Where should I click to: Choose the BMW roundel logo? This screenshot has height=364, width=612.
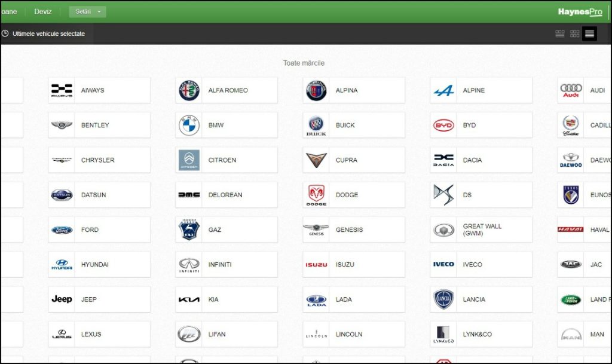pos(189,125)
